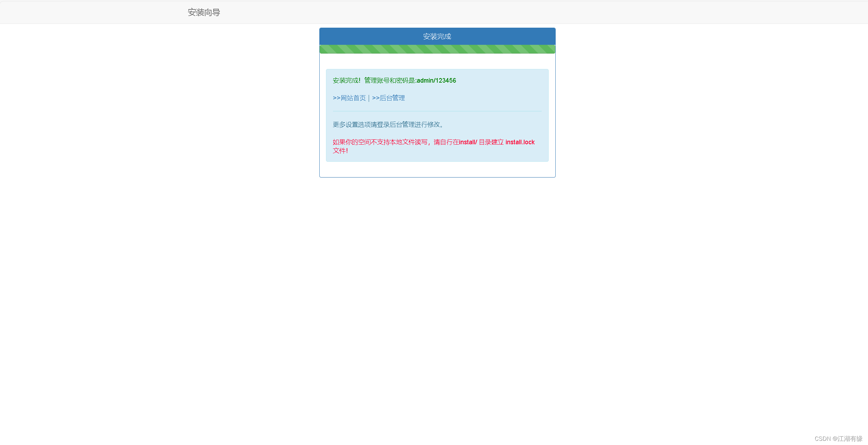Click the admin/123456 credentials text

436,81
